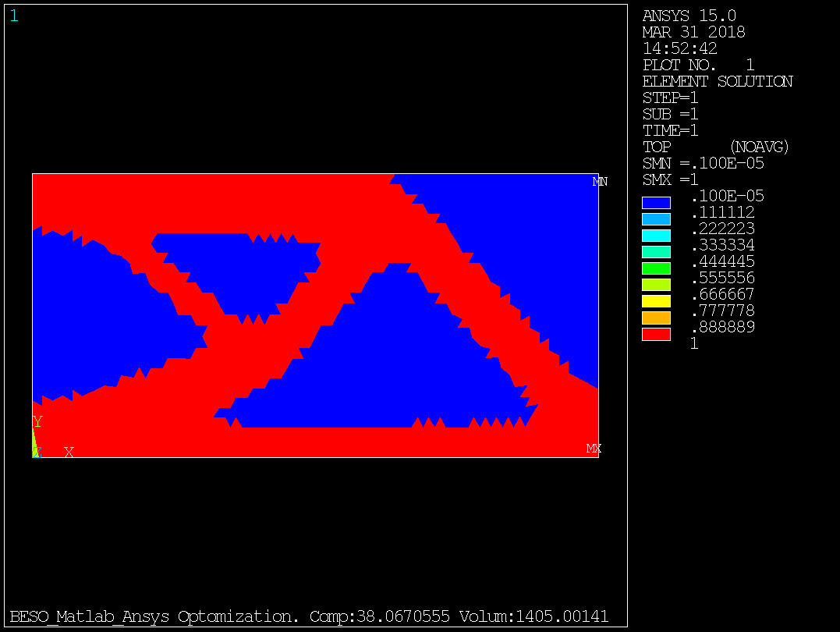Click the Y axis label of the triad
Image resolution: width=840 pixels, height=632 pixels.
37,422
